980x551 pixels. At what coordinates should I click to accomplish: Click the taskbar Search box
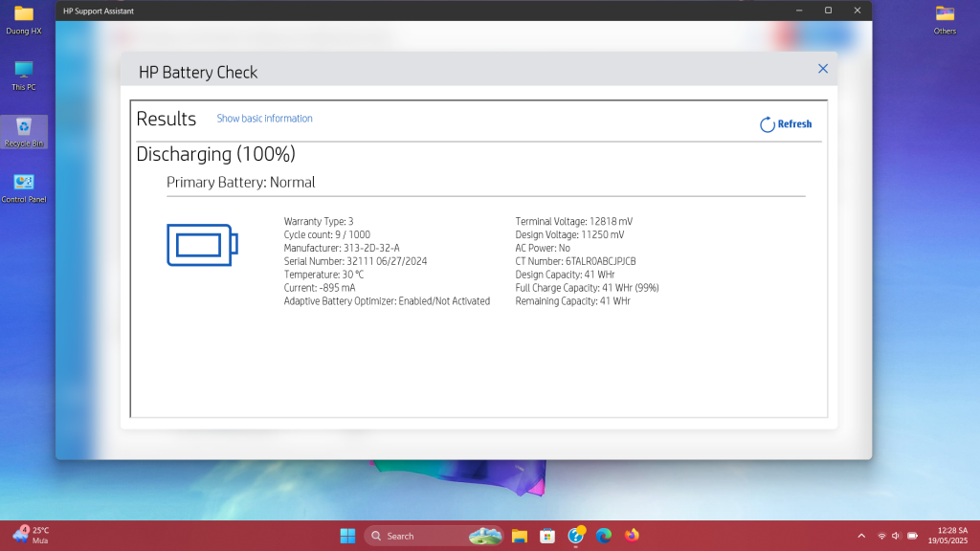[x=434, y=536]
